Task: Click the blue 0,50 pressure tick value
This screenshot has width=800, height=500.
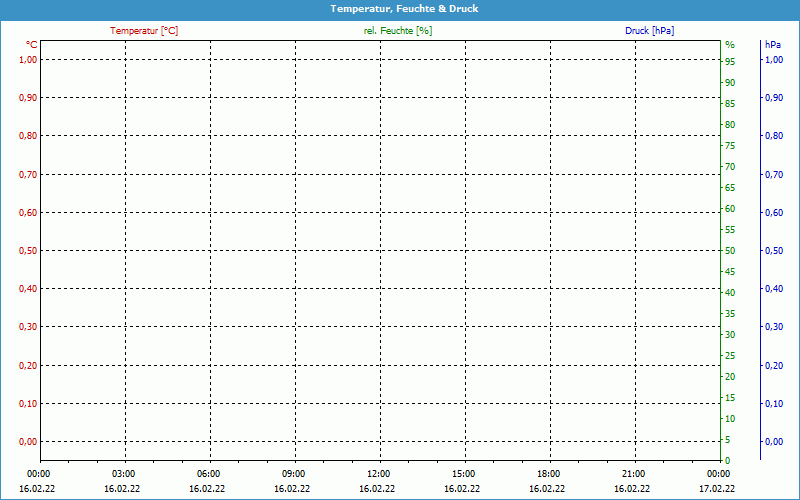Action: pos(773,250)
